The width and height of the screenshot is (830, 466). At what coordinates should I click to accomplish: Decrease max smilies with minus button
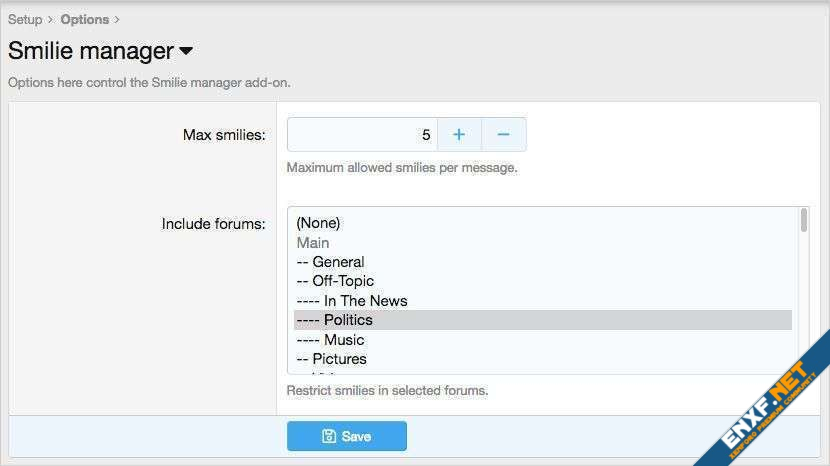pyautogui.click(x=504, y=134)
